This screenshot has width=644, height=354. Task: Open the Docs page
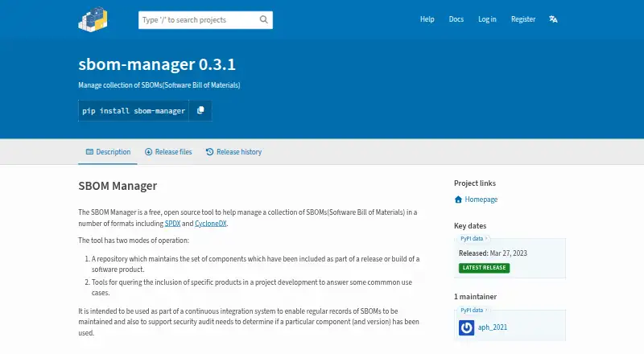[456, 19]
